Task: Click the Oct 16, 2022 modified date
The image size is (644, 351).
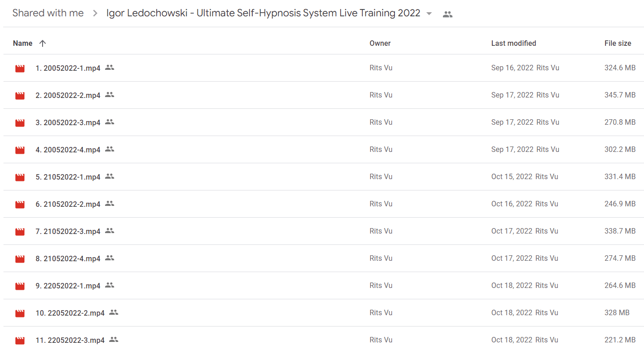Action: click(512, 204)
